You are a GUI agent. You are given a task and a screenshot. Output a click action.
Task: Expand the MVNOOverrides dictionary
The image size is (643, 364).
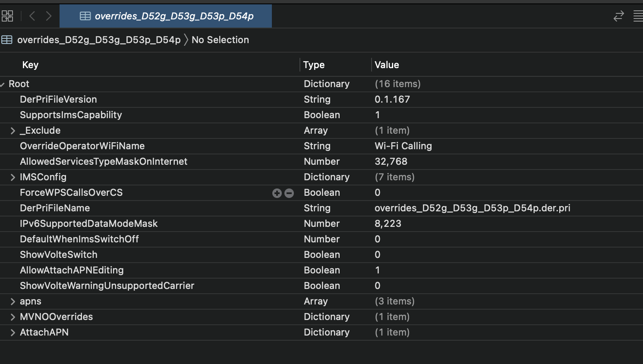point(13,317)
